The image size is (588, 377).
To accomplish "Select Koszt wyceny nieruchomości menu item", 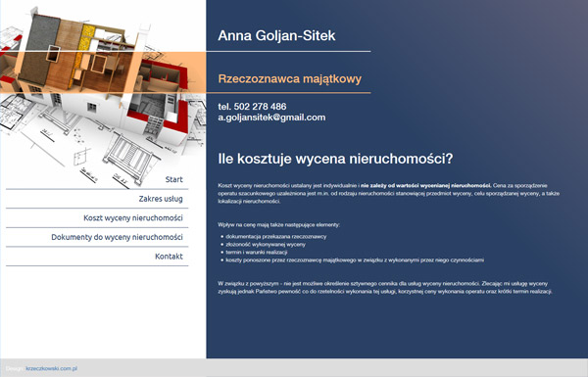I will (x=133, y=217).
